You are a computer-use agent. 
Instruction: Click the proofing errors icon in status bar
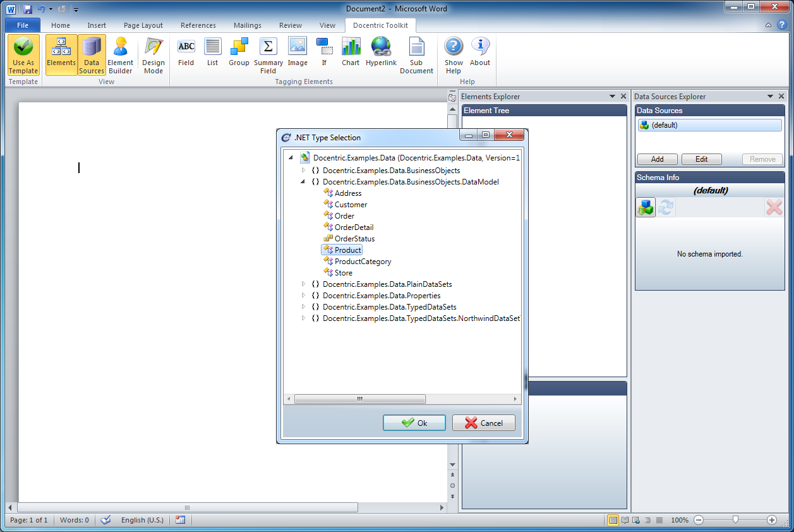tap(105, 520)
